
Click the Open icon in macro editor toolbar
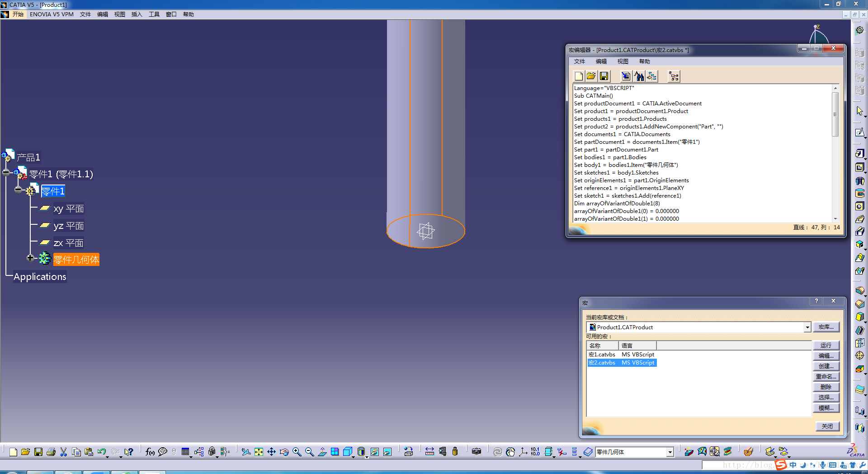click(591, 76)
